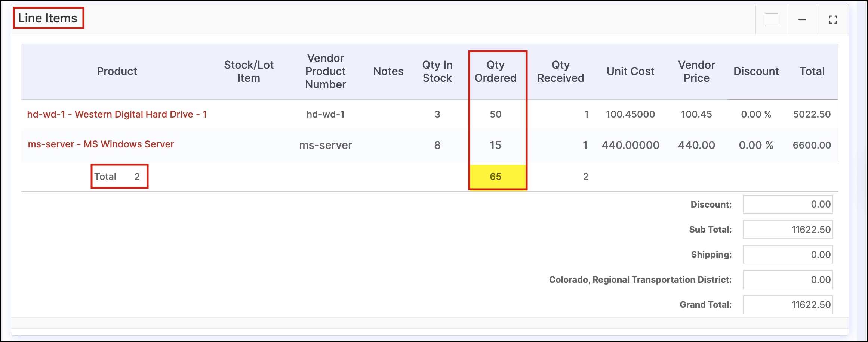Select qty ordered value 50
The image size is (868, 342).
[496, 114]
